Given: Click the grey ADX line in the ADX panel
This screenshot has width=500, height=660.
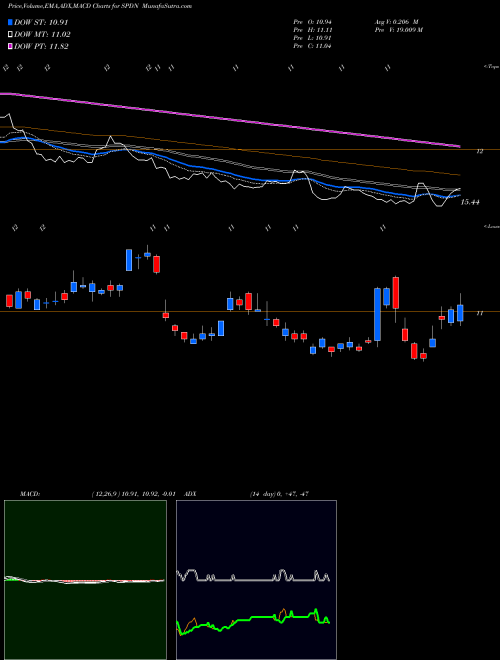Looking at the screenshot, I should [x=253, y=580].
